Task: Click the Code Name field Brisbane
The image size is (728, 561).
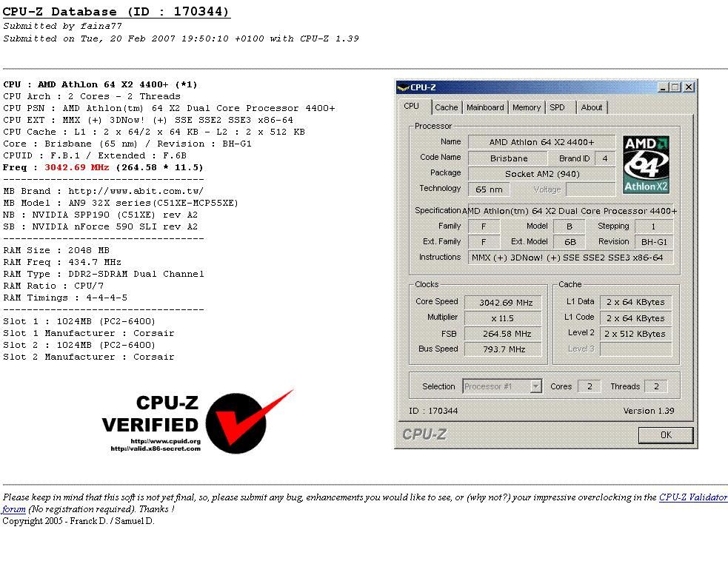Action: coord(509,158)
